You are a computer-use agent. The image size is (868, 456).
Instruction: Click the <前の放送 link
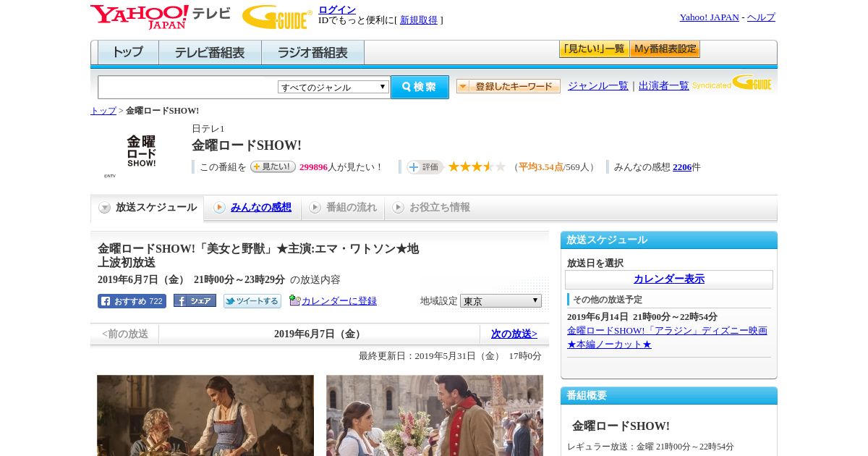pyautogui.click(x=124, y=334)
